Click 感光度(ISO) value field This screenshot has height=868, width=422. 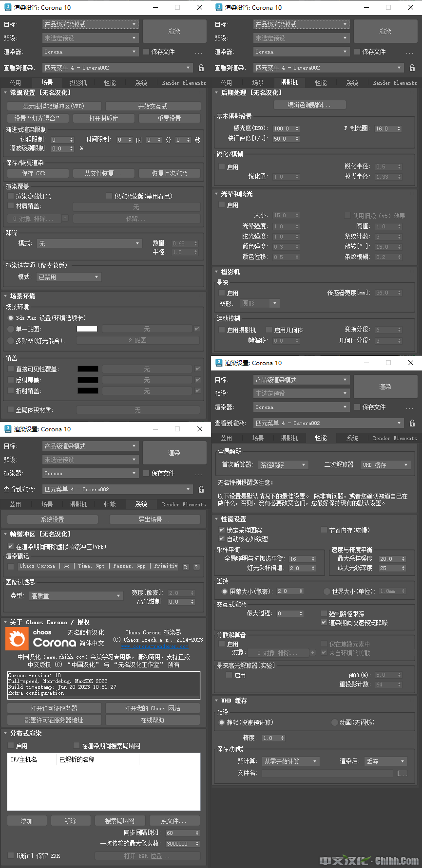click(283, 129)
